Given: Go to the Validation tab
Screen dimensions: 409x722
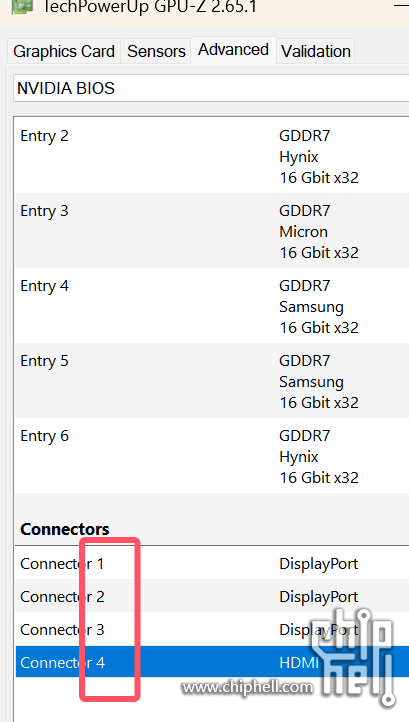Looking at the screenshot, I should pos(316,51).
